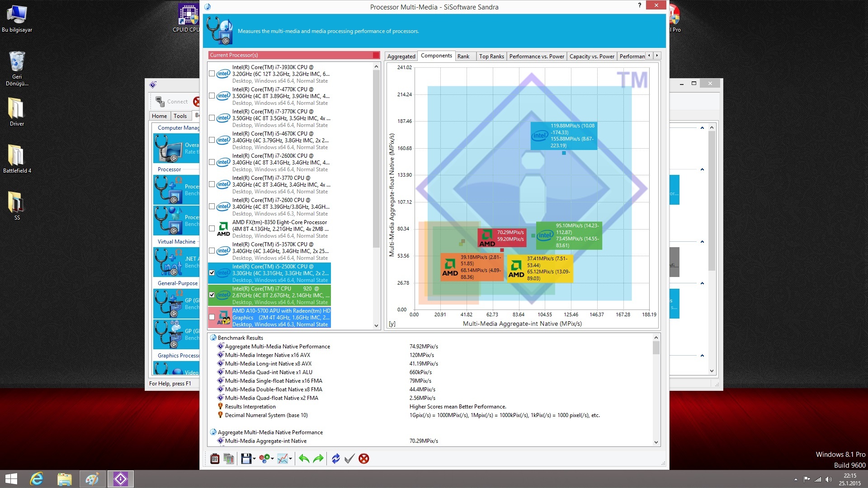
Task: Click the line chart view icon
Action: tap(283, 459)
